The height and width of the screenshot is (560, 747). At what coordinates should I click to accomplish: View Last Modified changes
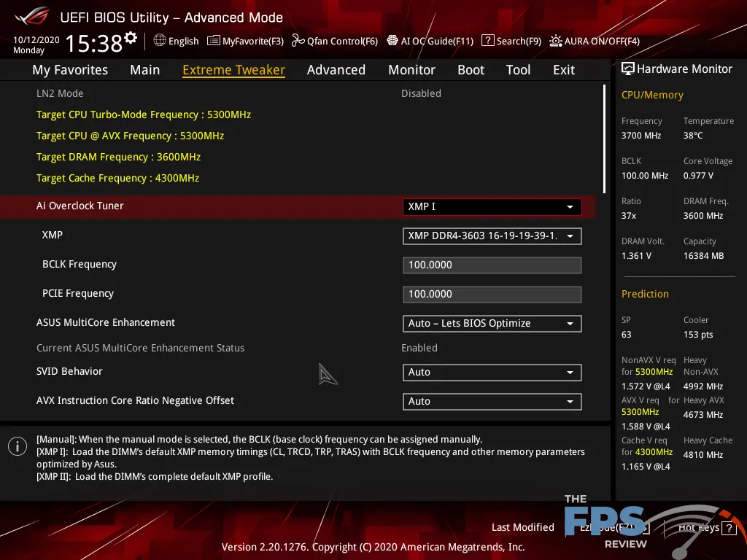[x=523, y=526]
